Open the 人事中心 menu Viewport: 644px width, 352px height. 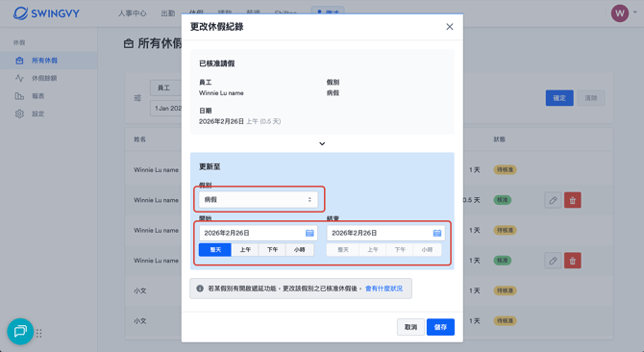point(133,13)
